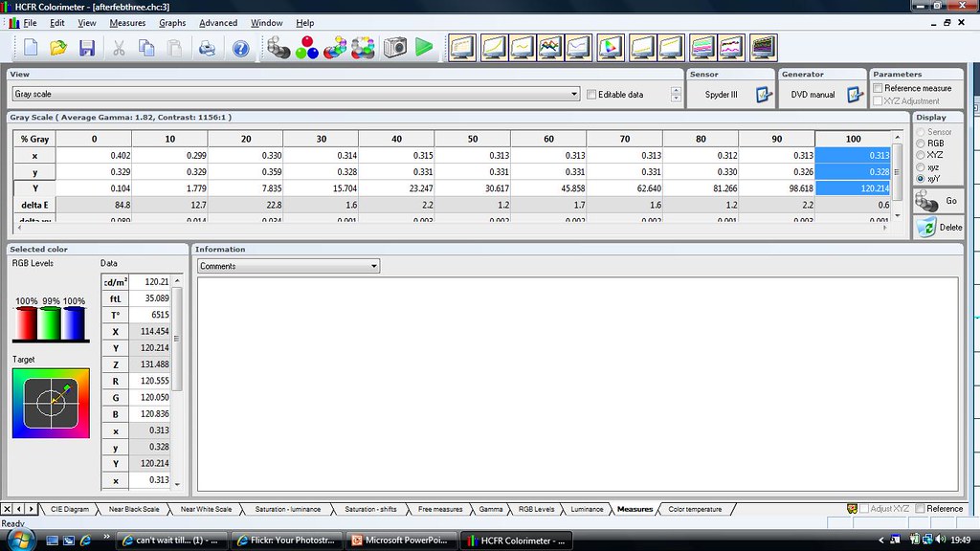
Task: Enable the Editable data checkbox
Action: pyautogui.click(x=591, y=95)
